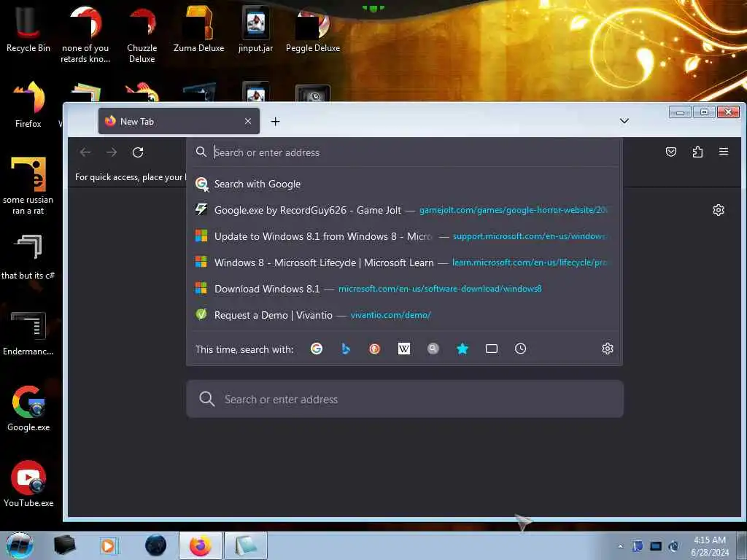This screenshot has width=747, height=560.
Task: Open the Recycle Bin desktop icon
Action: click(x=28, y=28)
